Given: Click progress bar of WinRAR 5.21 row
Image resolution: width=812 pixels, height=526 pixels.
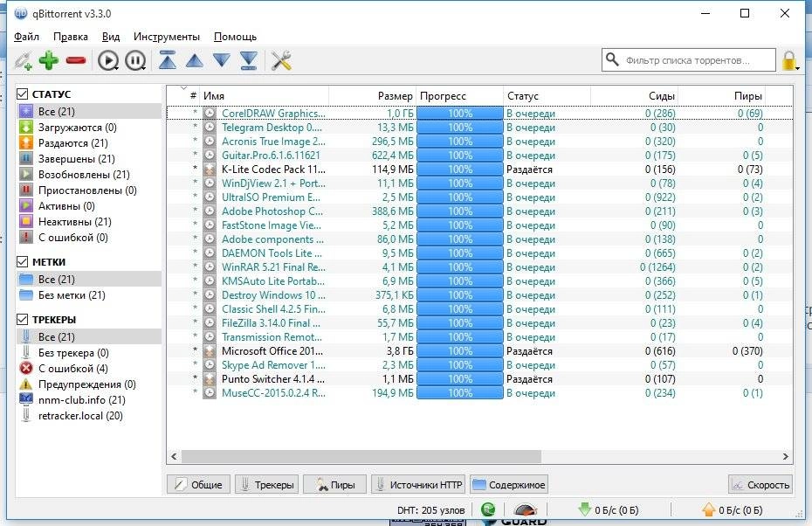Looking at the screenshot, I should click(x=460, y=266).
